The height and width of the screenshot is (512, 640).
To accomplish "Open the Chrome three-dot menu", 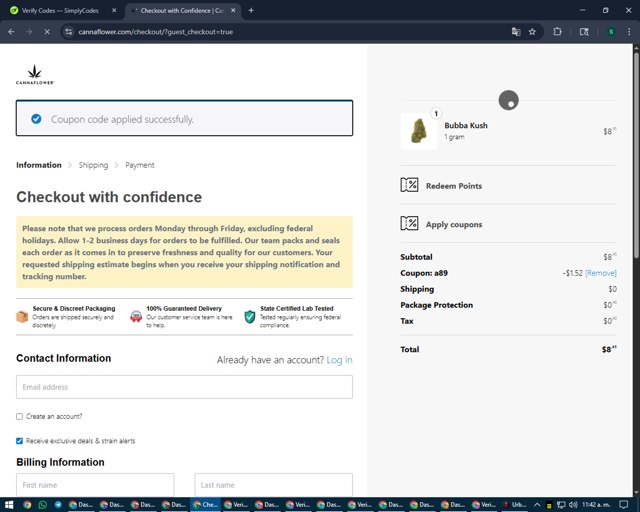I will pos(629,31).
